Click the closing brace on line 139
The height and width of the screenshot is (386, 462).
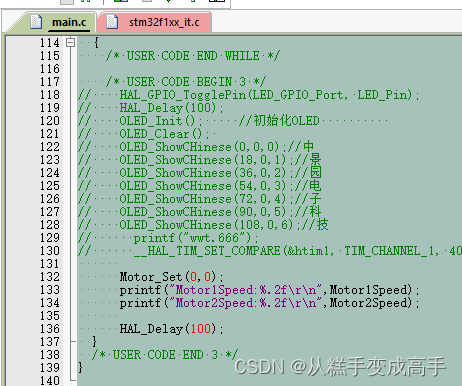pos(80,368)
